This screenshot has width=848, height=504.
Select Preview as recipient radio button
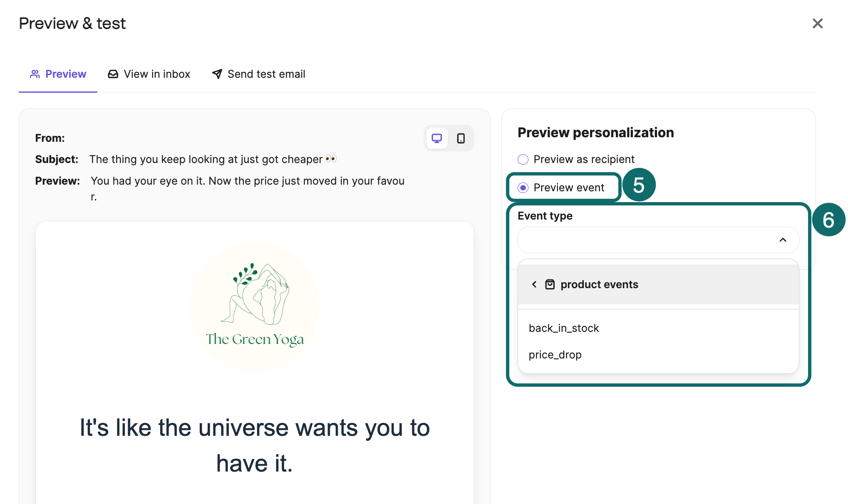523,159
